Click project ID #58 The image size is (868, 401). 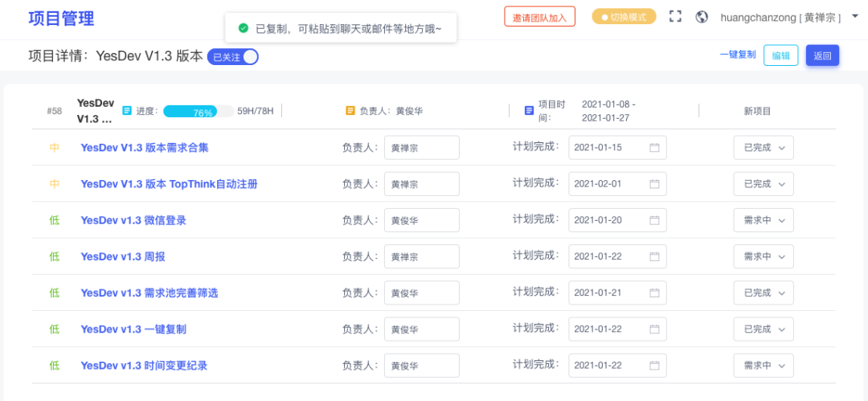click(55, 111)
